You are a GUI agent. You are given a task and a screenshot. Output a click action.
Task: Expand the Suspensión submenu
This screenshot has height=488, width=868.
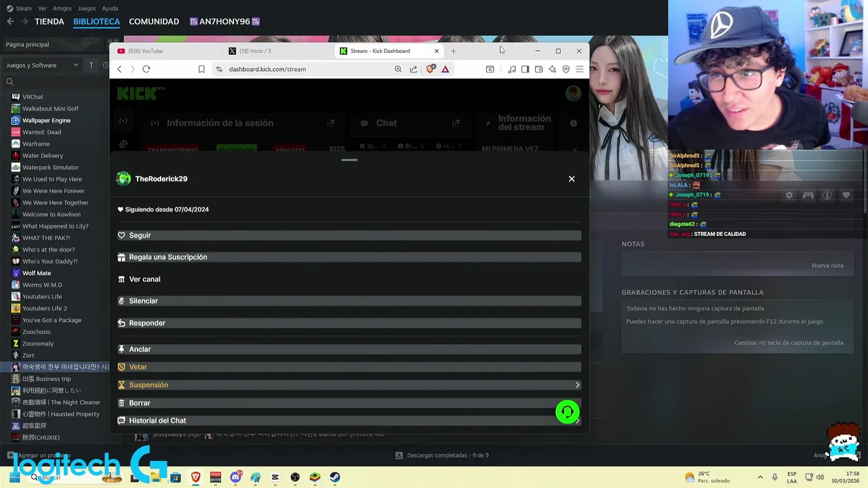click(x=578, y=385)
